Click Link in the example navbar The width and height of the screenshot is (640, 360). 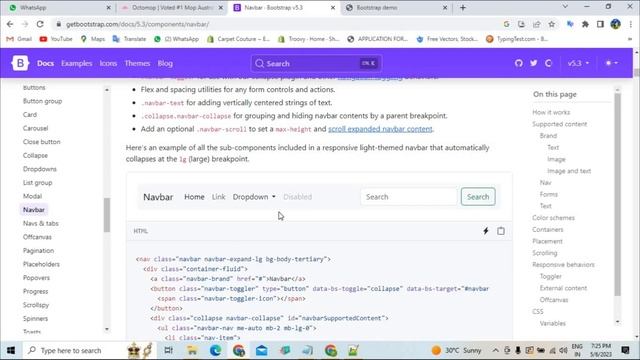[218, 197]
